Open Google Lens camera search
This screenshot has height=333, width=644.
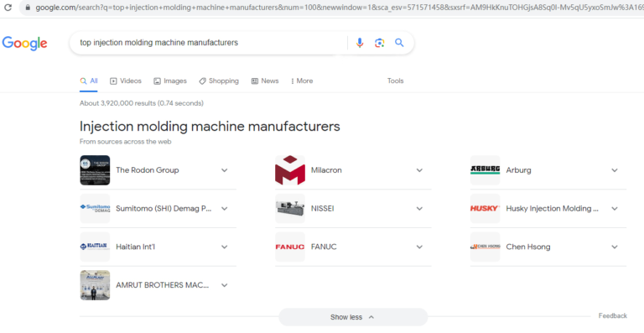pos(380,43)
